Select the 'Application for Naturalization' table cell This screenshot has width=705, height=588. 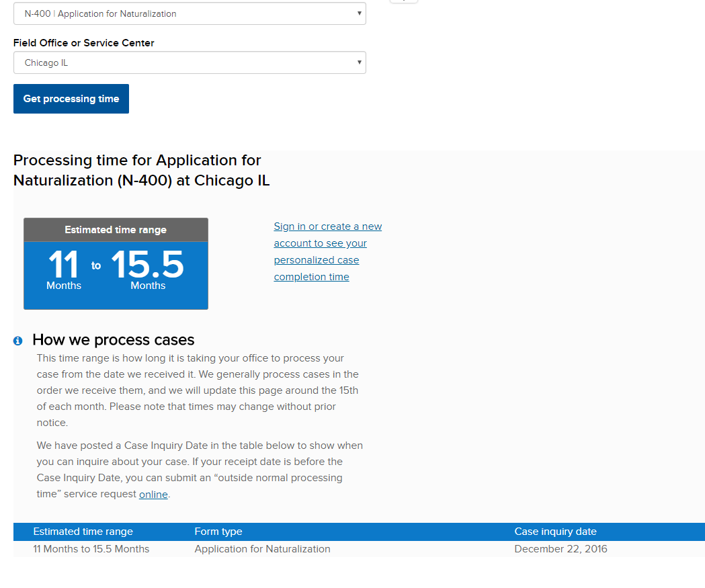point(262,549)
